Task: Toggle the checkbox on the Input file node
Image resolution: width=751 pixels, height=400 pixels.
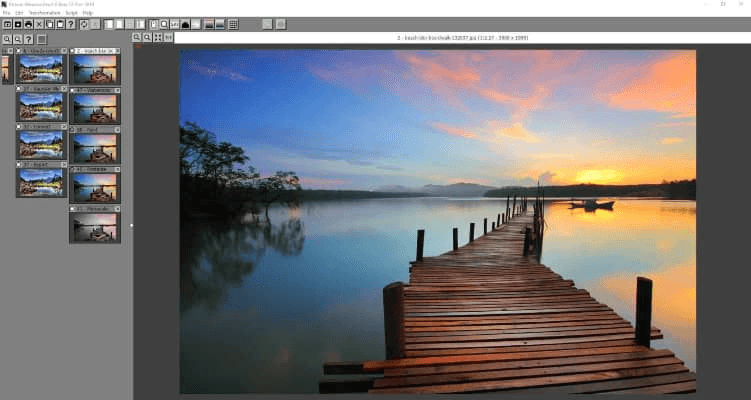Action: (x=73, y=49)
